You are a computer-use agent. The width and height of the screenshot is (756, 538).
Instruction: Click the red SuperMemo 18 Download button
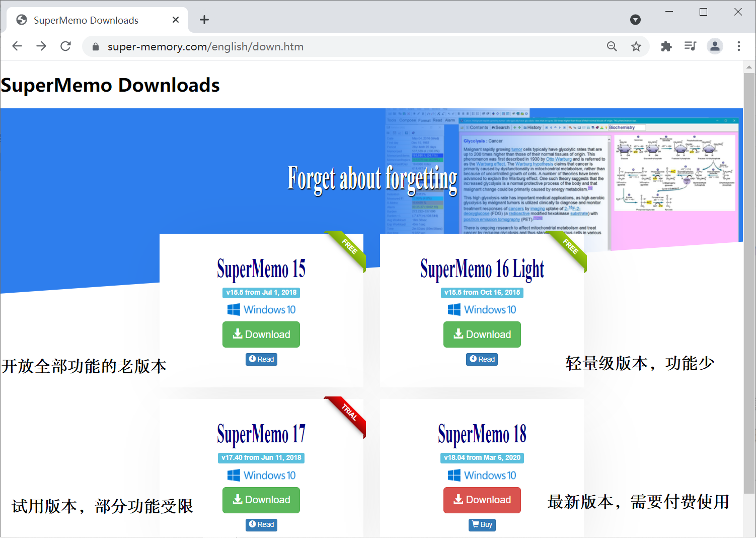click(482, 500)
